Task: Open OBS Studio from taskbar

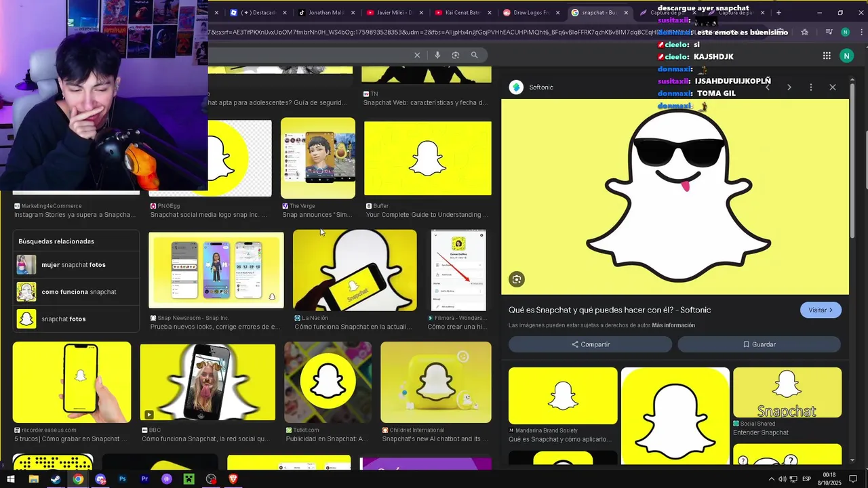Action: tap(211, 479)
